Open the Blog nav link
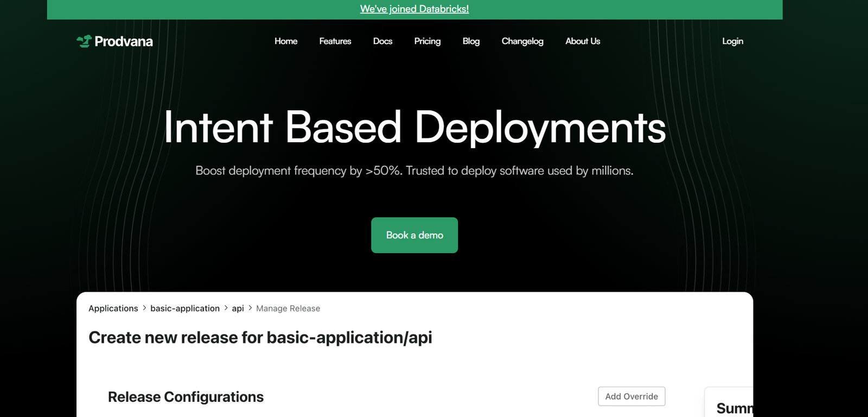868x417 pixels. click(471, 41)
